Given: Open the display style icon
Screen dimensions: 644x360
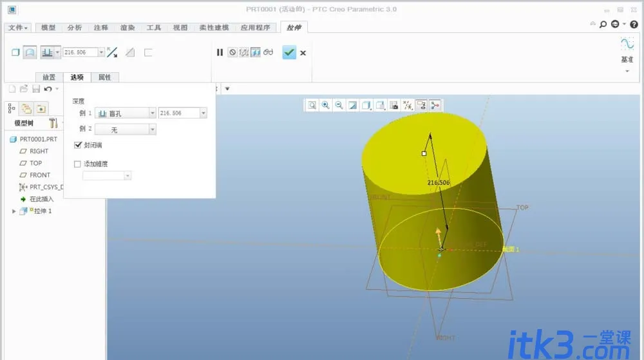Looking at the screenshot, I should coord(366,106).
